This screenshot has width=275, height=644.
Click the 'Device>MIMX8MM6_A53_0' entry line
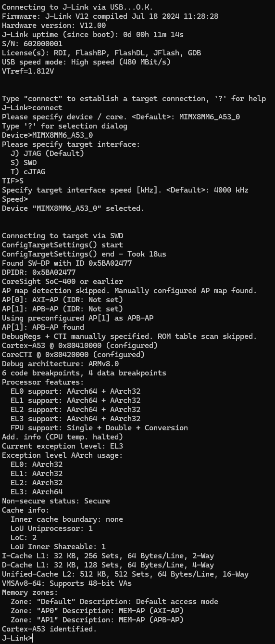48,135
